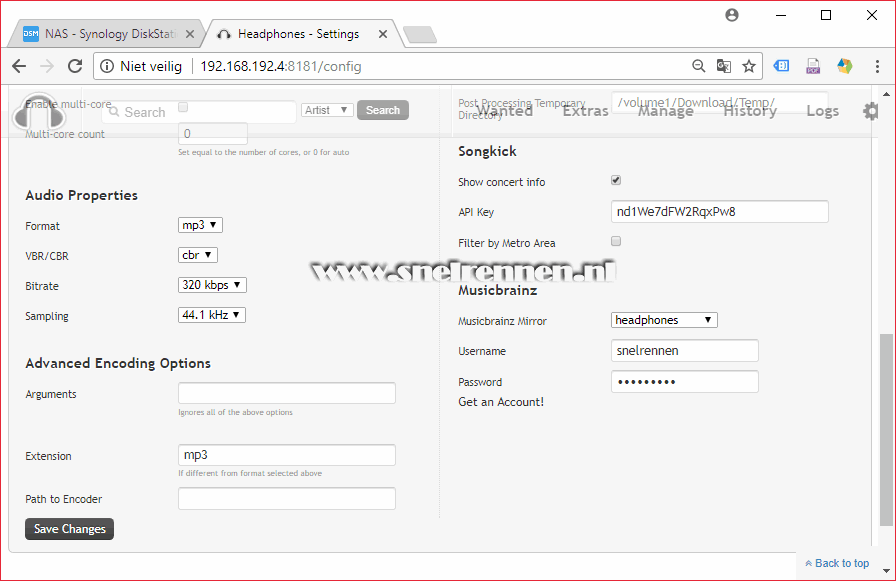Reload the current page
Screen dimensions: 896x581
[x=75, y=66]
